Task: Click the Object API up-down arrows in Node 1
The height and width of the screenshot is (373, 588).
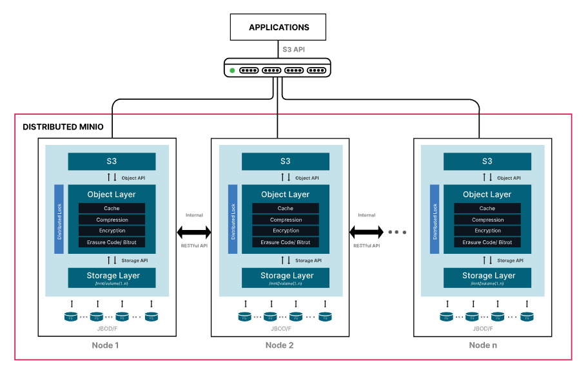Action: [112, 177]
